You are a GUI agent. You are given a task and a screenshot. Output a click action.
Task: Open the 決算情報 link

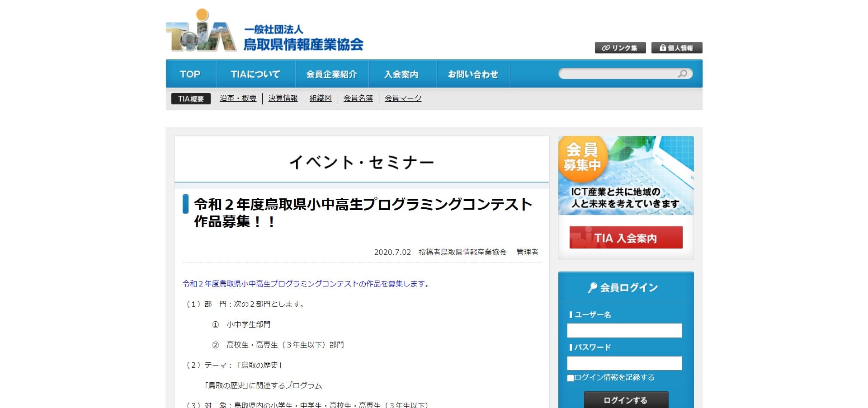283,98
